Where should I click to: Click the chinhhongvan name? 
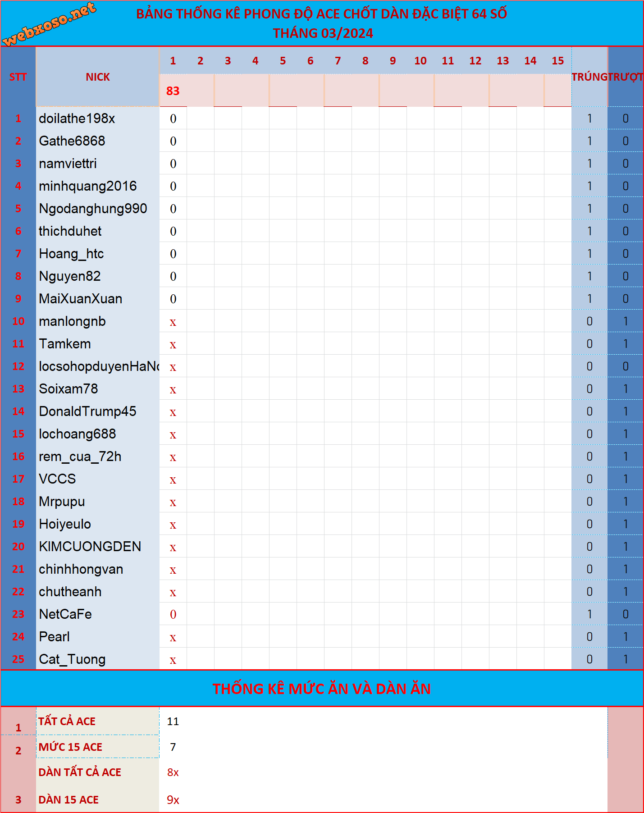[81, 569]
